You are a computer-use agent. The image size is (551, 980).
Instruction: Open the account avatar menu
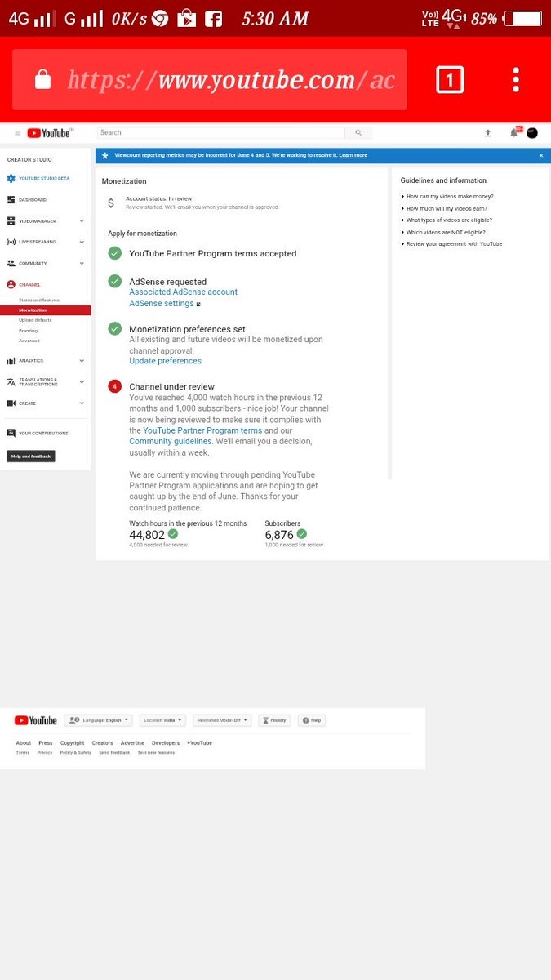click(x=532, y=133)
